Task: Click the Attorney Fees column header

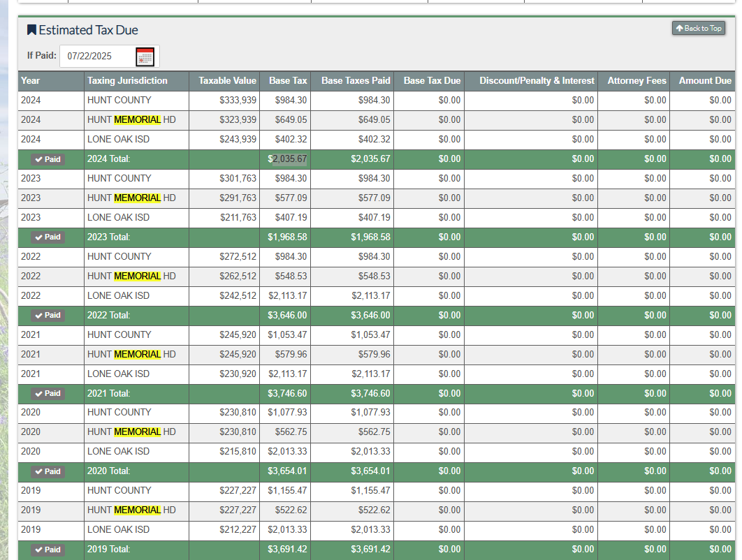Action: point(636,81)
